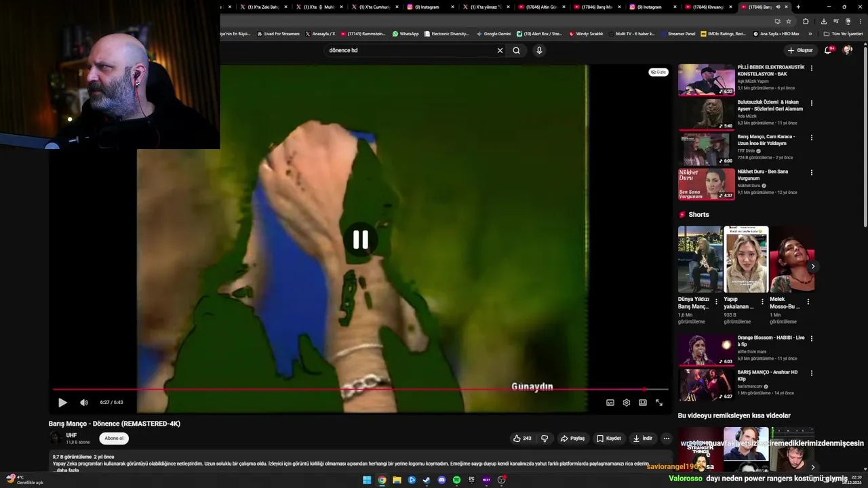Enter full screen mode in the player
Viewport: 868px width, 488px height.
pos(658,403)
